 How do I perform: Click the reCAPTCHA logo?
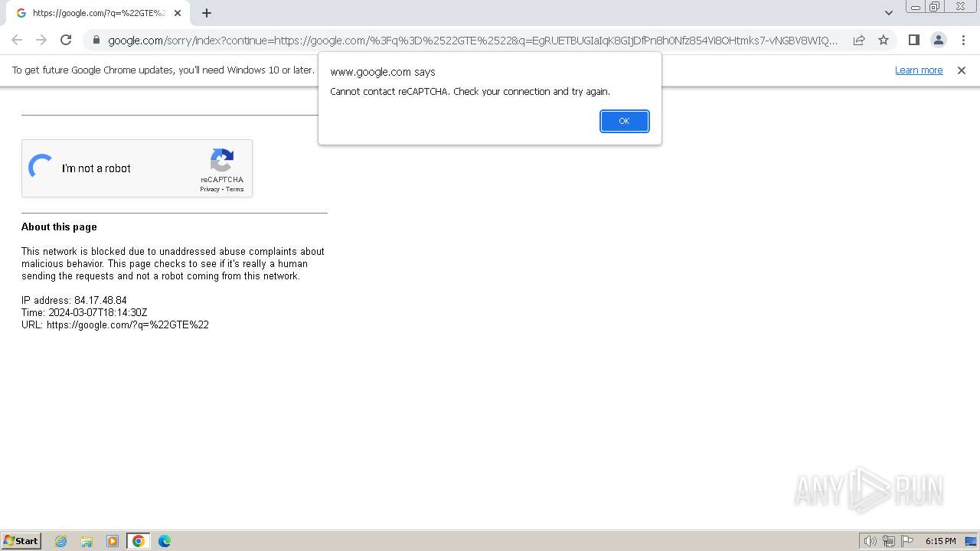222,160
